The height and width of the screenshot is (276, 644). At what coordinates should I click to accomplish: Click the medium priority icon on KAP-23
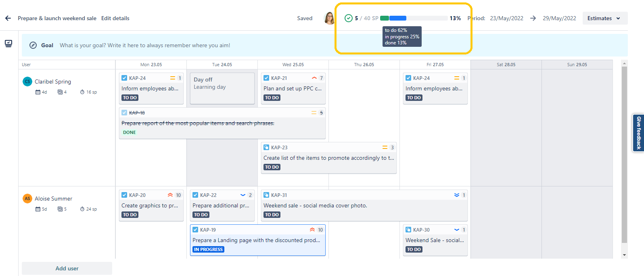coord(385,147)
